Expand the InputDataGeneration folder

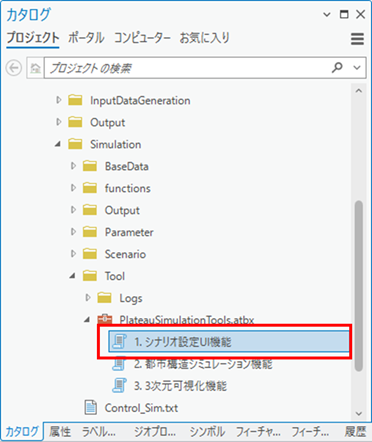click(59, 100)
